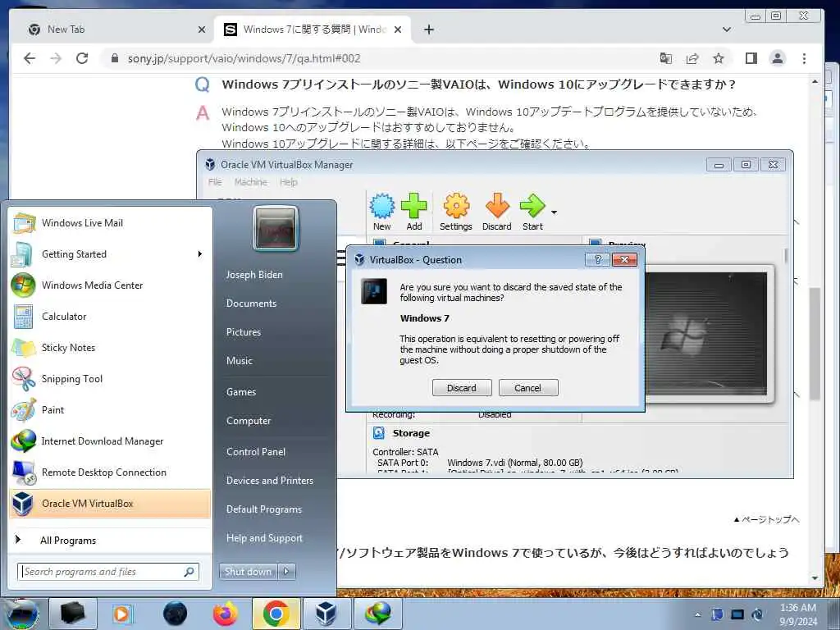Screen dimensions: 840x630
Task: Open Remote Desktop Connection
Action: click(x=111, y=472)
